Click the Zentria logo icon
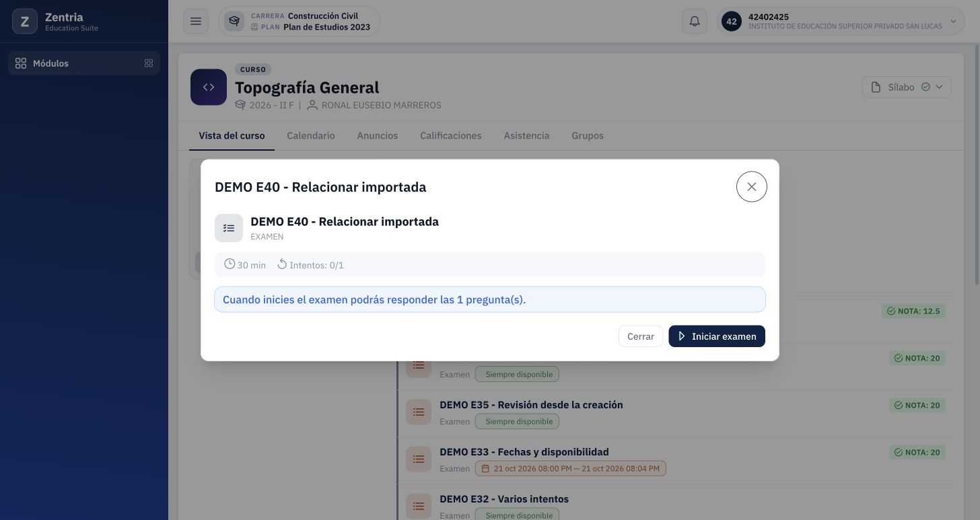The image size is (980, 520). point(25,22)
